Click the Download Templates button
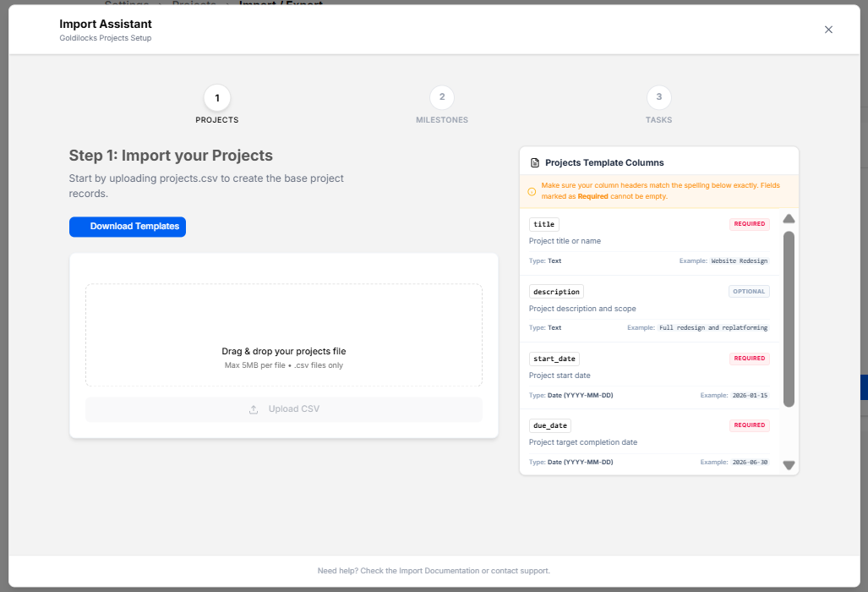The height and width of the screenshot is (592, 868). [x=128, y=227]
